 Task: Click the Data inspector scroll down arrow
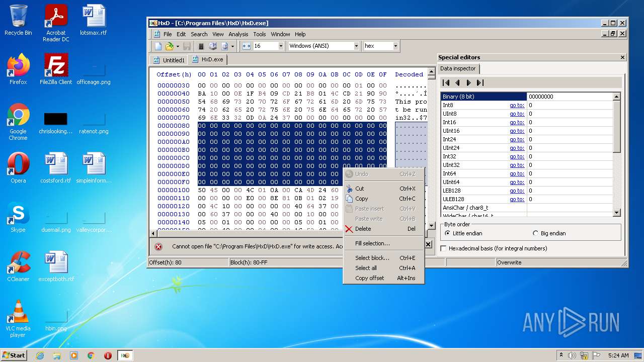point(617,213)
